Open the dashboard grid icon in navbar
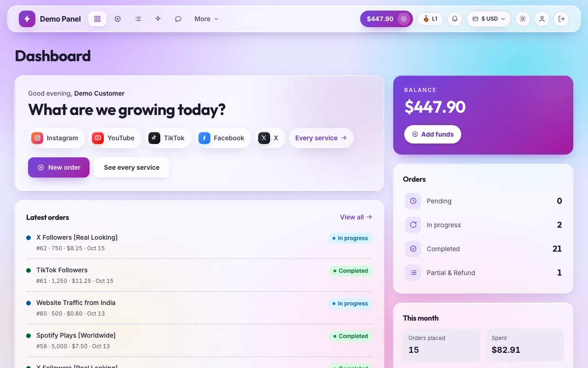588x368 pixels. pyautogui.click(x=97, y=19)
